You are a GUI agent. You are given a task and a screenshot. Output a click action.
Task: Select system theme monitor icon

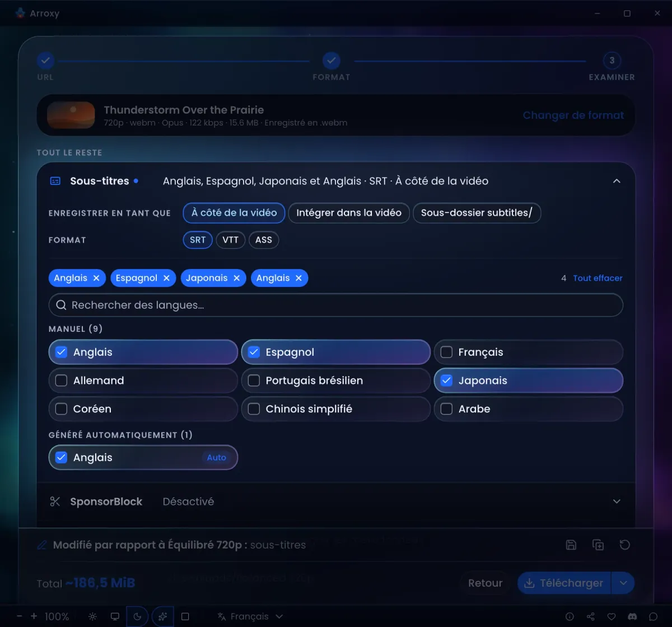(x=115, y=616)
